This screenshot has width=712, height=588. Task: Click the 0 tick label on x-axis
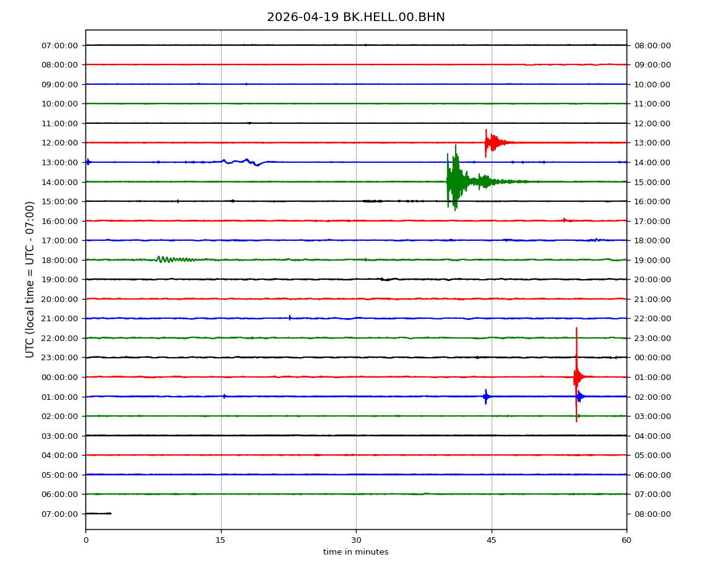pos(85,540)
